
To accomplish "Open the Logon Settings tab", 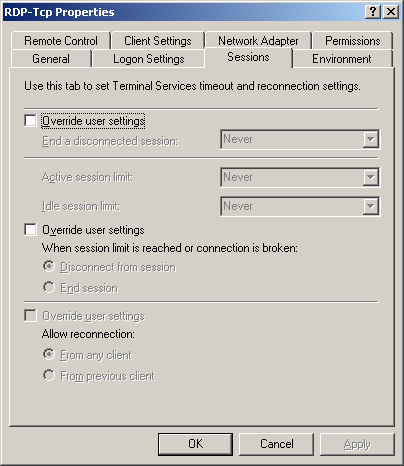I will click(149, 59).
